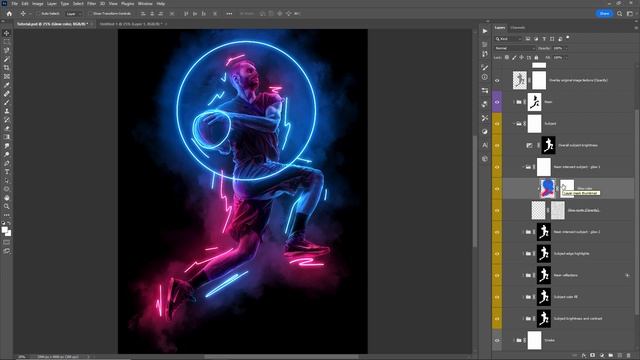Switch to the Channels tab
The width and height of the screenshot is (640, 360).
(x=518, y=28)
